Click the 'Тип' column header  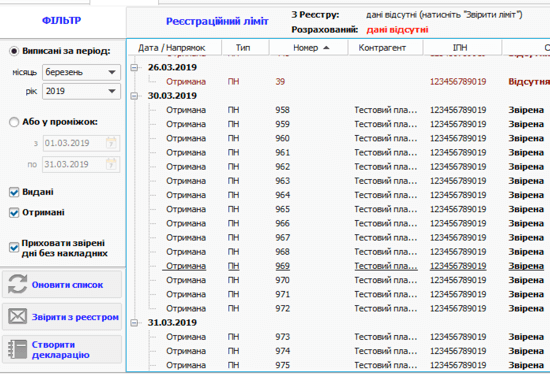[245, 48]
